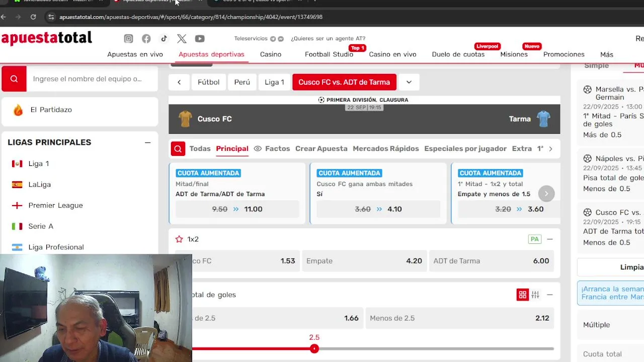The height and width of the screenshot is (362, 644).
Task: Click the ball icon on Nápoles bet
Action: [588, 158]
